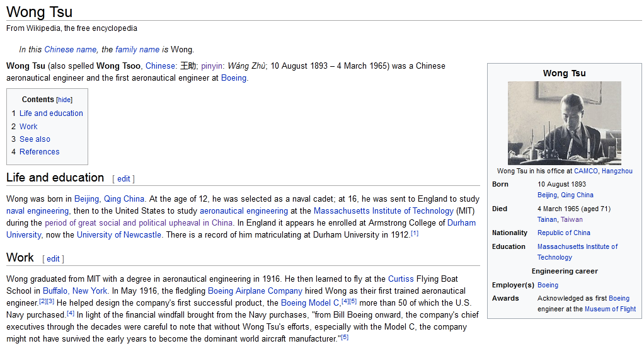Open Beijing link in Life paragraph
The height and width of the screenshot is (346, 644).
(x=87, y=199)
